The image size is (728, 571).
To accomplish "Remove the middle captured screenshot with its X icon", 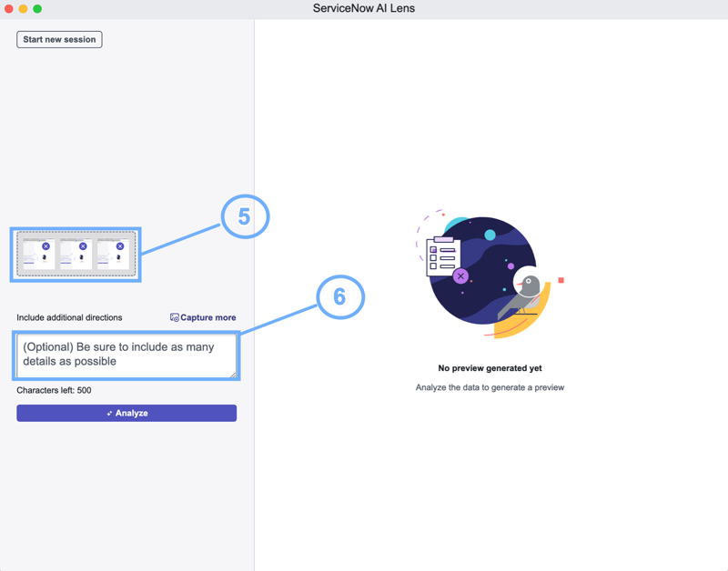I will (83, 246).
